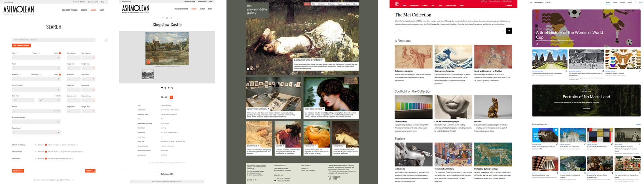Viewport: 644px width, 184px height.
Task: Click Hide Advanced Options button
Action: [21, 45]
